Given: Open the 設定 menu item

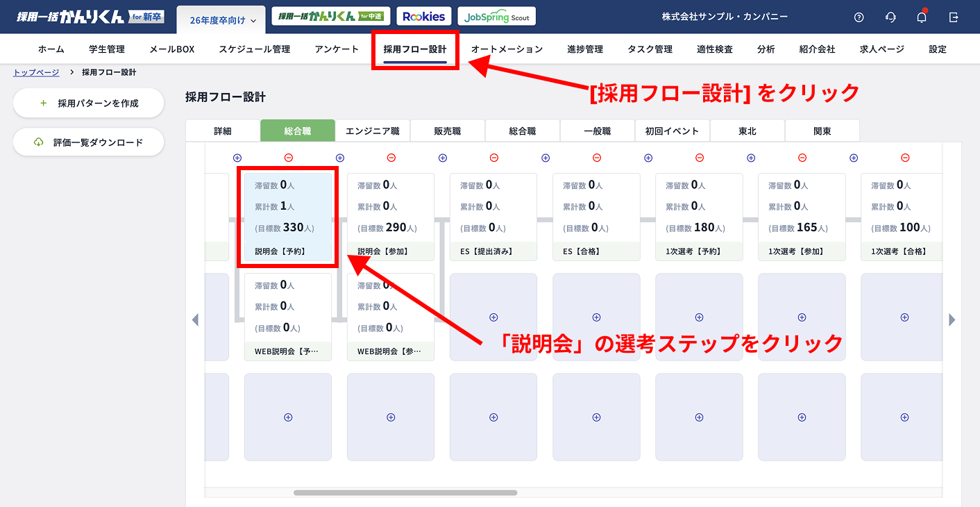Looking at the screenshot, I should point(937,49).
